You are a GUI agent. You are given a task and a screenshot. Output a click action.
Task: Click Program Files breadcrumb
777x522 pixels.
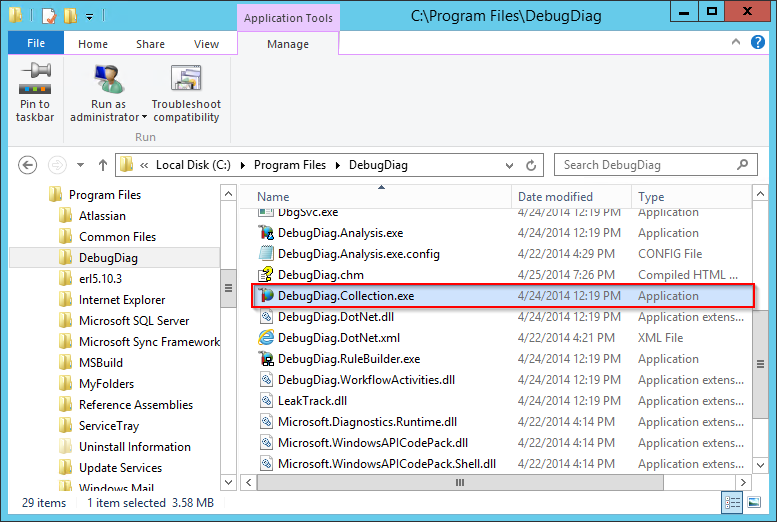coord(290,165)
